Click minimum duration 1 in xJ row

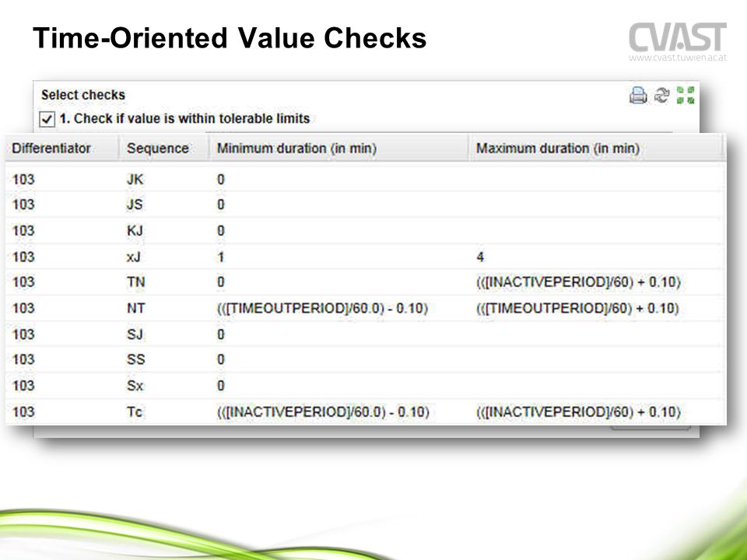220,257
